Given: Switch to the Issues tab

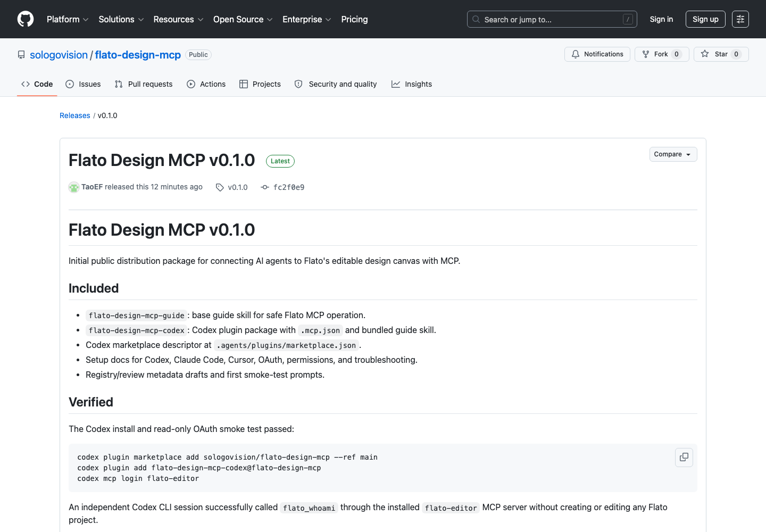Looking at the screenshot, I should click(x=83, y=84).
